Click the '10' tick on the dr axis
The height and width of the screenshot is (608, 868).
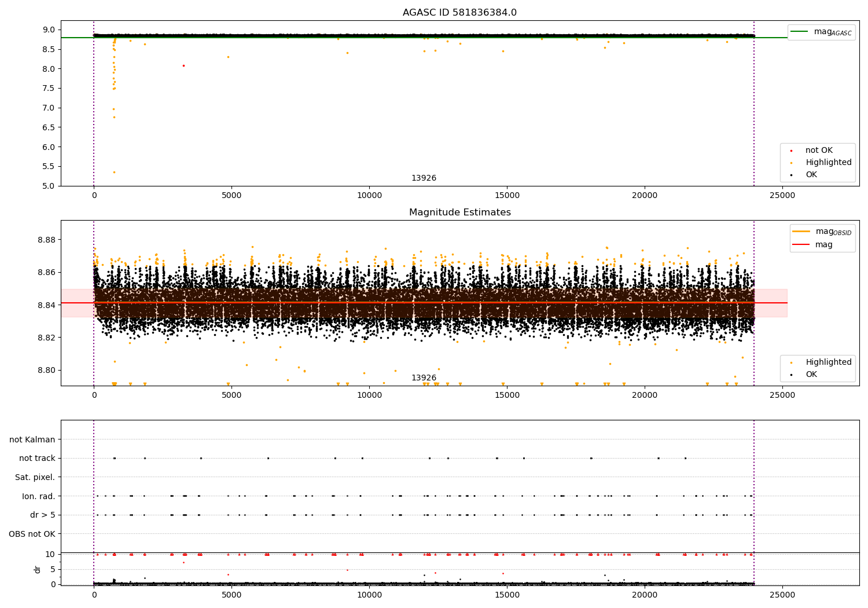tap(50, 554)
